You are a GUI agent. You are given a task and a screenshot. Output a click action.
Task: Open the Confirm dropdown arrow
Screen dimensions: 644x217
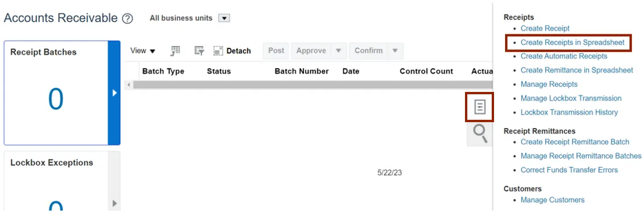click(x=395, y=51)
